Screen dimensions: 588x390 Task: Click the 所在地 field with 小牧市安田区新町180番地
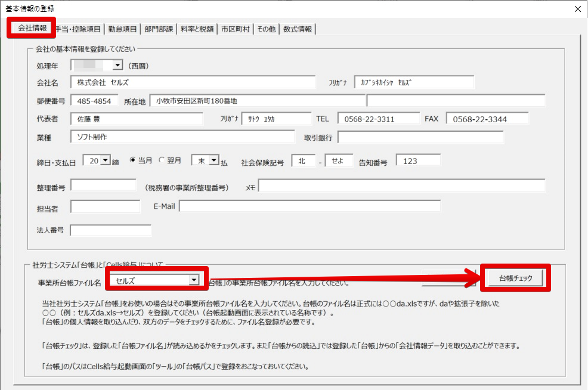[x=258, y=101]
